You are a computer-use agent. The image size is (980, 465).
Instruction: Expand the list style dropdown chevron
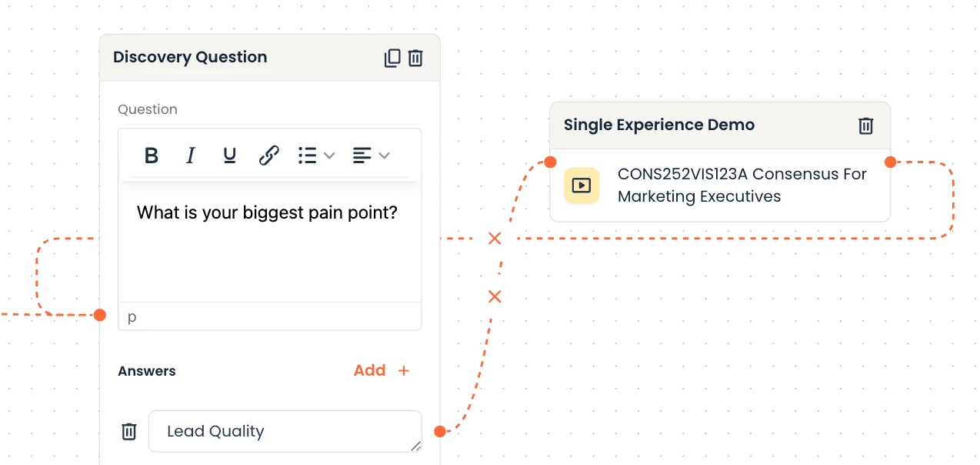coord(329,156)
